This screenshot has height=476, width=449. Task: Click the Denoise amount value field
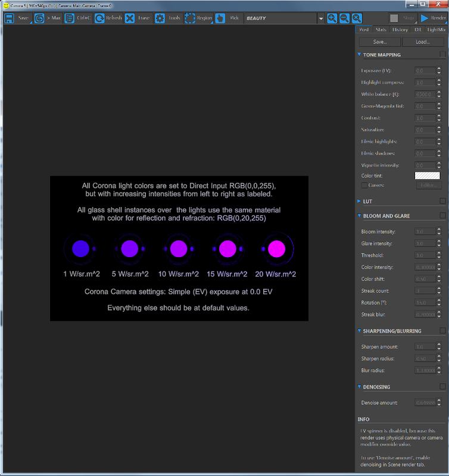[425, 403]
